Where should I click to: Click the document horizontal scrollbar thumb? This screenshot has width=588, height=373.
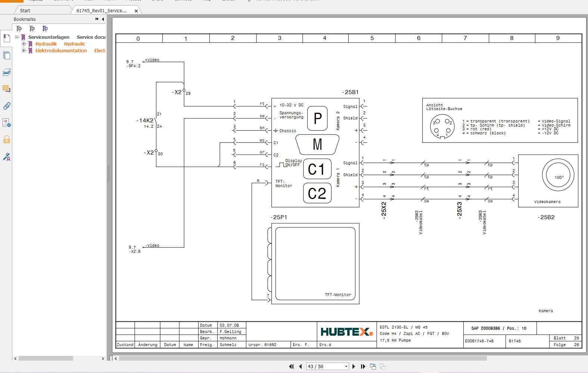(303, 358)
